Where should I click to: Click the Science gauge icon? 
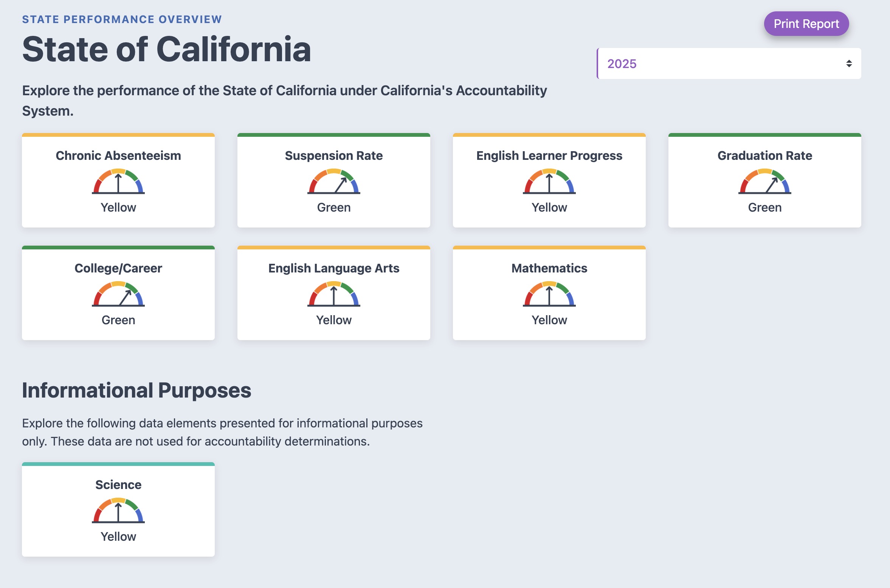click(118, 511)
